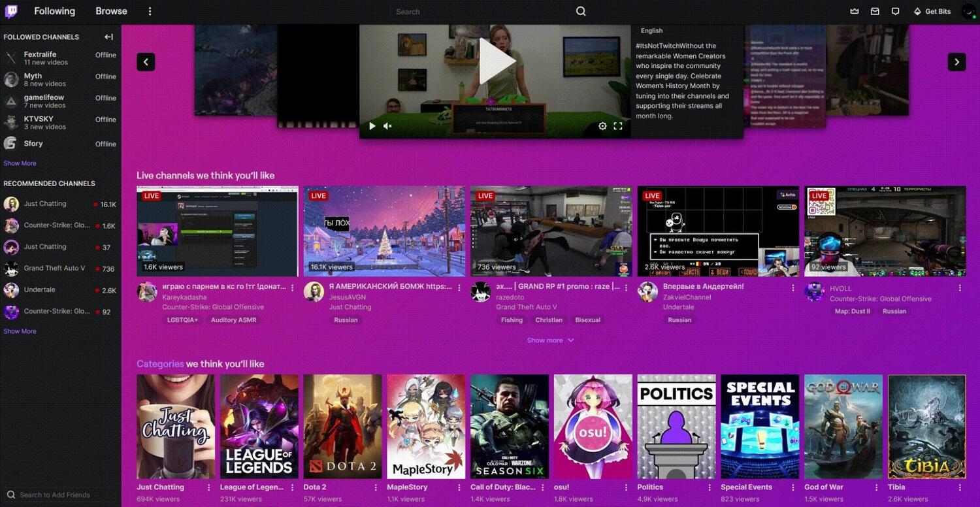Open the Prime crown icon in top bar
980x507 pixels.
pos(854,11)
